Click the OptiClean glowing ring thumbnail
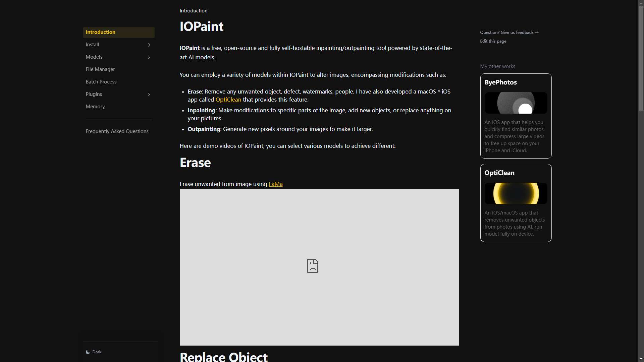 (x=516, y=193)
